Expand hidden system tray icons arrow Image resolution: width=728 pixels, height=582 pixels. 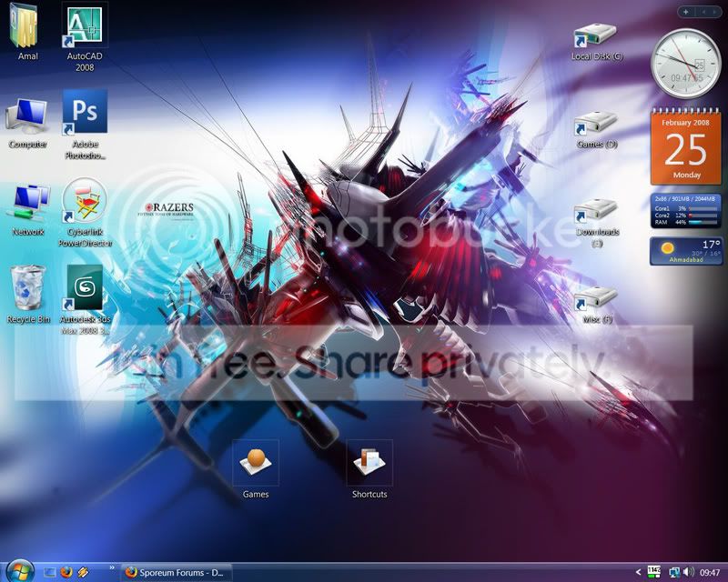click(639, 573)
